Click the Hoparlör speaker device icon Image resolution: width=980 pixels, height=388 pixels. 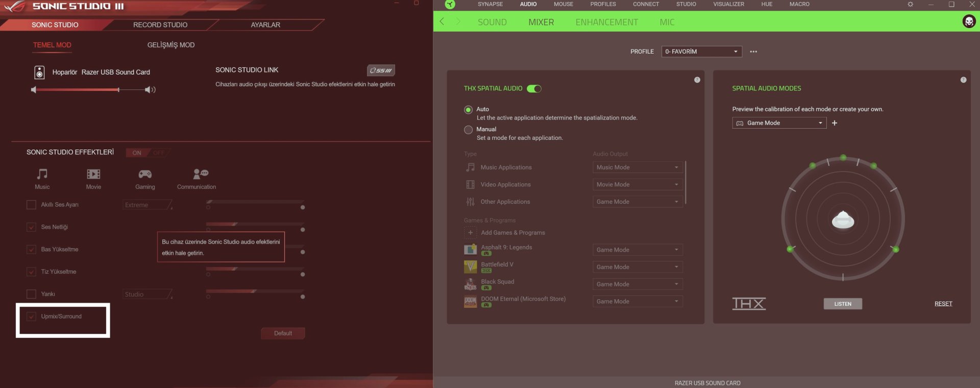click(x=39, y=72)
